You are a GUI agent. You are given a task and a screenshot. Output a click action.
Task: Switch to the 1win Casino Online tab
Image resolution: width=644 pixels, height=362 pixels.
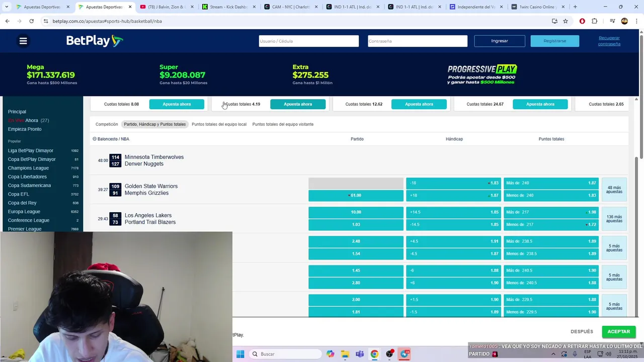pos(537,7)
